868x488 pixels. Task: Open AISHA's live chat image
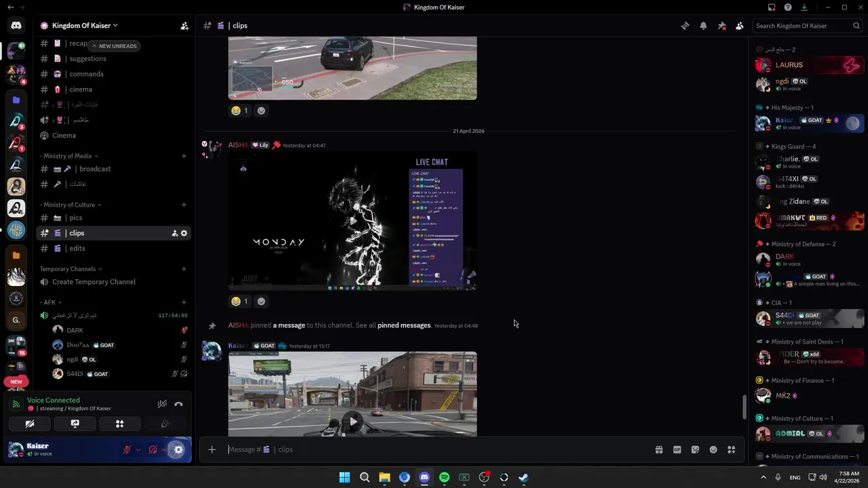(x=353, y=221)
